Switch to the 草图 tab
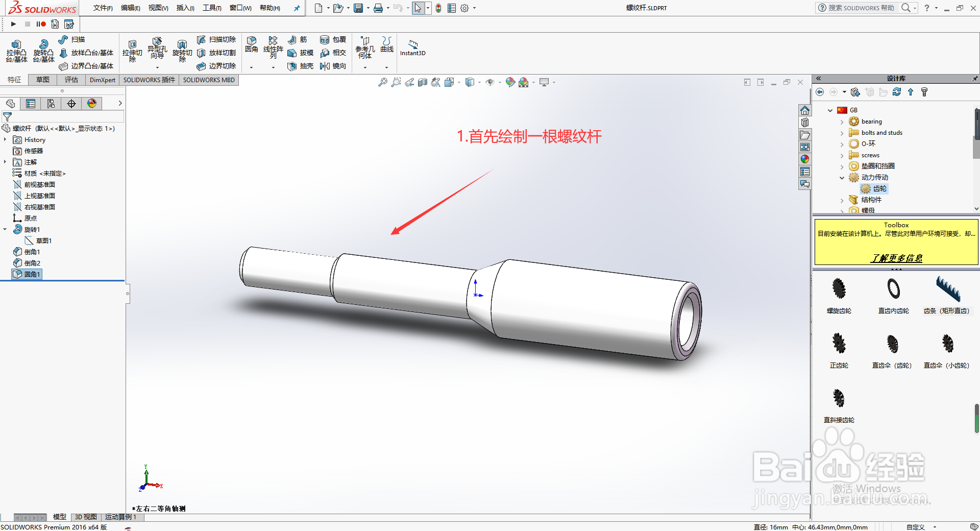Image resolution: width=980 pixels, height=531 pixels. point(43,80)
